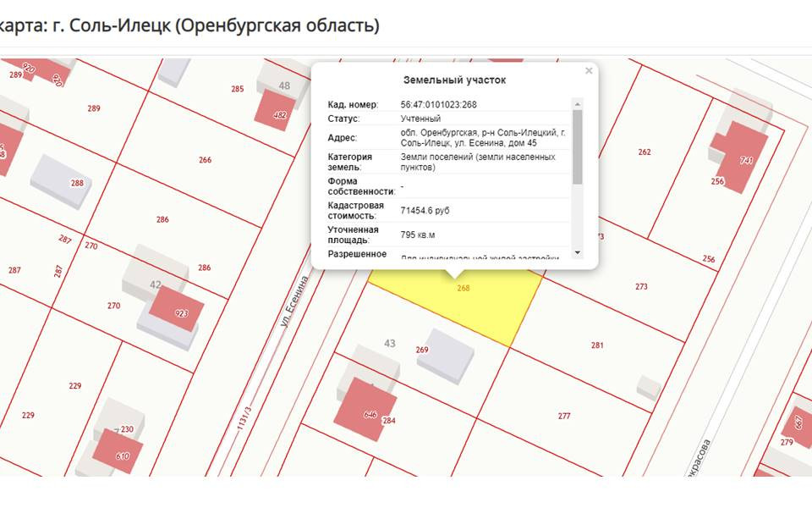Select the red building labeled 610
Viewport: 812px width, 508px height.
[117, 451]
